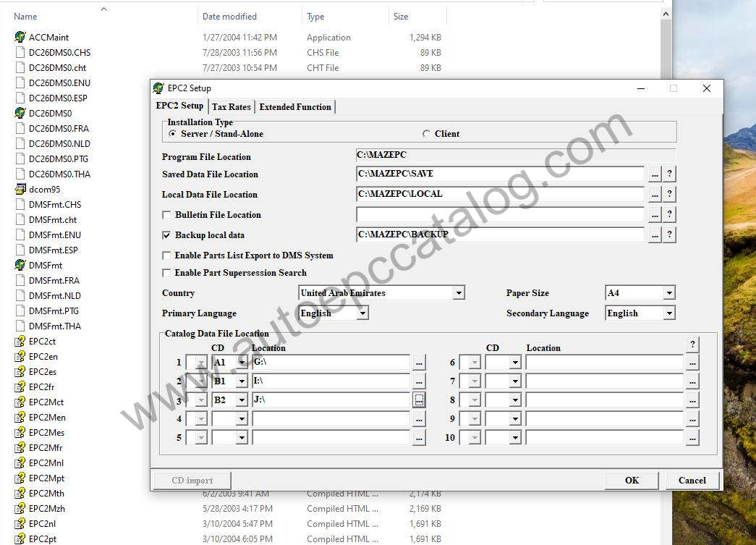Image resolution: width=756 pixels, height=545 pixels.
Task: Select the EPC2nl help file icon
Action: pos(20,523)
